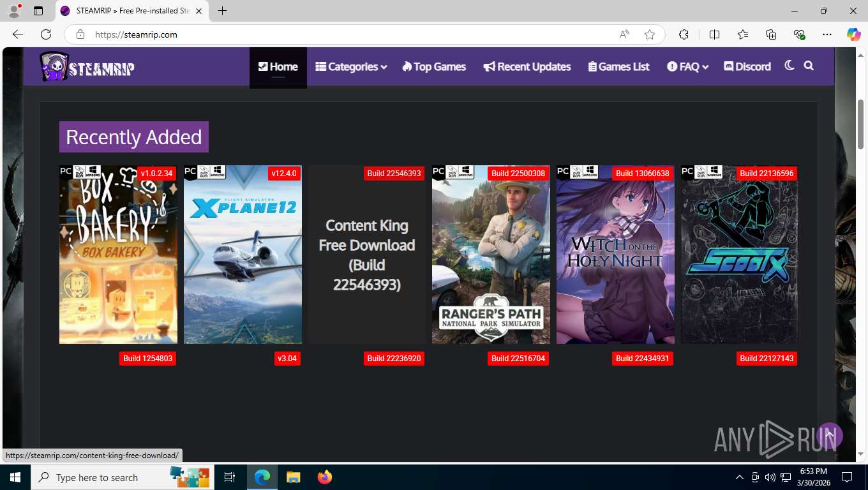Screen dimensions: 868x490
Task: Open the X-Plane 12 game thumbnail
Action: click(x=243, y=255)
